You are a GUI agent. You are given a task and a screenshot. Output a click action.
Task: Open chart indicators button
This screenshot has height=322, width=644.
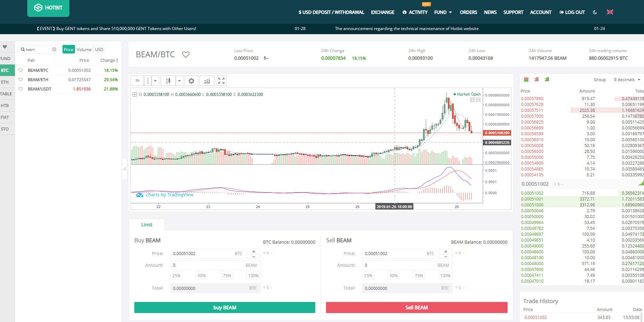[207, 81]
